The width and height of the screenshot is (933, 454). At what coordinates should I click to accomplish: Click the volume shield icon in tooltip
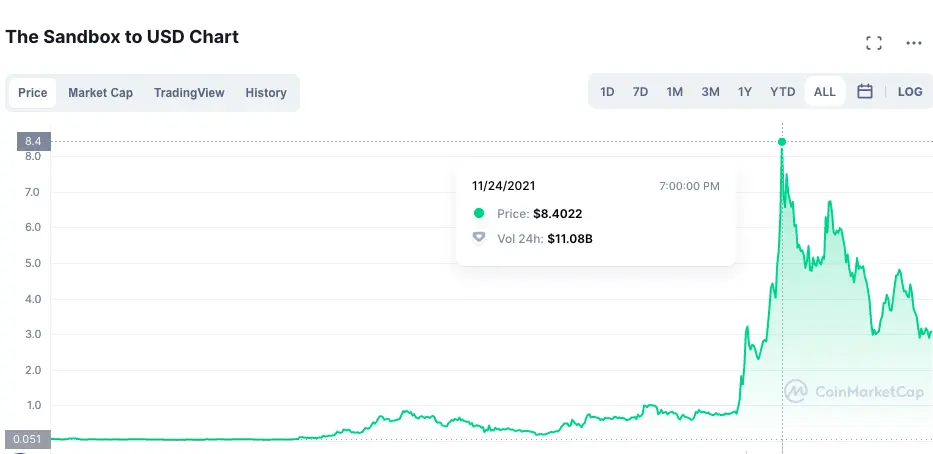point(479,239)
